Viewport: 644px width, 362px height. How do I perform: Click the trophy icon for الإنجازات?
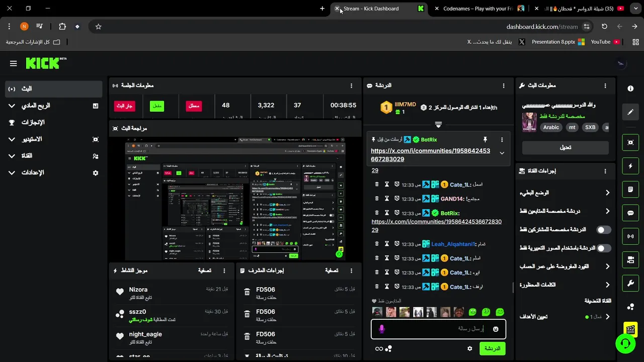12,122
